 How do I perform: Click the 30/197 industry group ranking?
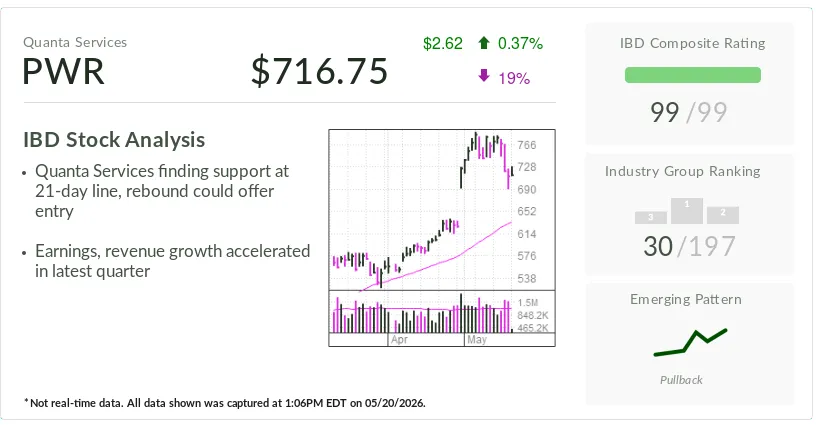pyautogui.click(x=690, y=246)
